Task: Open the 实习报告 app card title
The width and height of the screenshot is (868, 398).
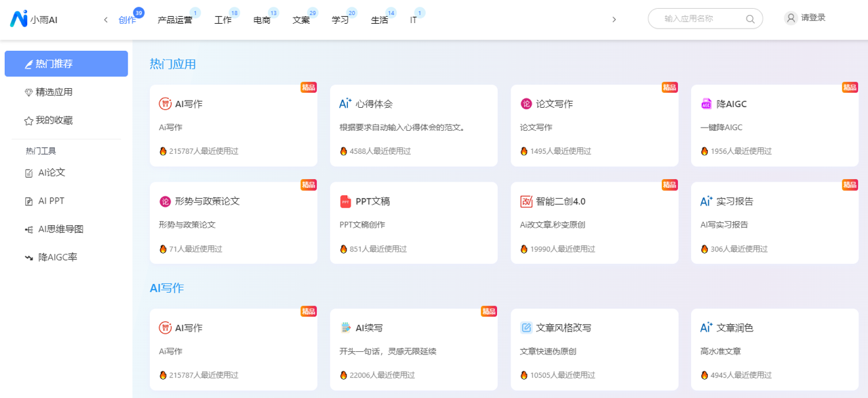Action: tap(735, 201)
